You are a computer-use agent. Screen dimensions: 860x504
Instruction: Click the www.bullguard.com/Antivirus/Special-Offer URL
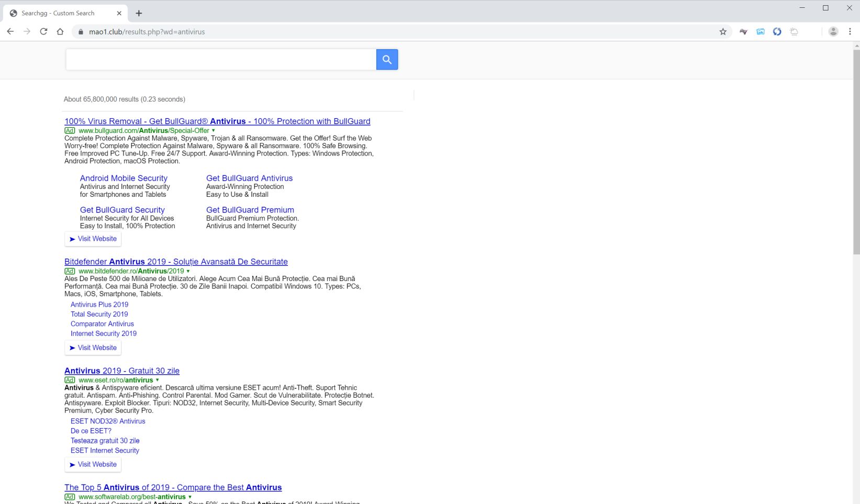point(144,131)
